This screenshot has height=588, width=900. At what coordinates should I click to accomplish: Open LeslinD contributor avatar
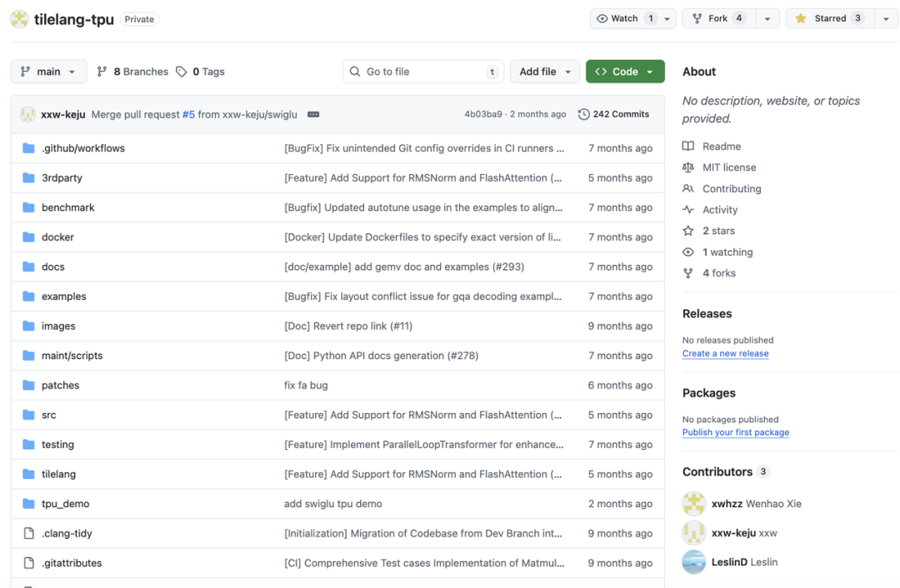click(693, 562)
